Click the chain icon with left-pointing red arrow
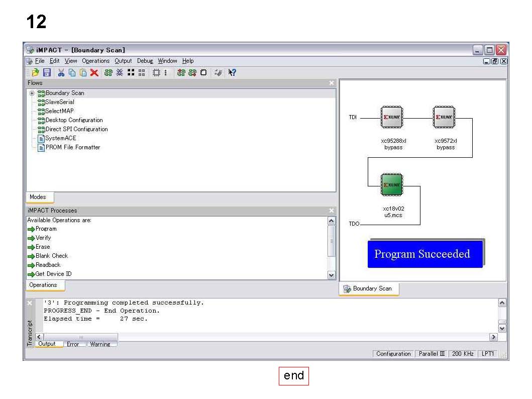The image size is (532, 399). pos(181,72)
